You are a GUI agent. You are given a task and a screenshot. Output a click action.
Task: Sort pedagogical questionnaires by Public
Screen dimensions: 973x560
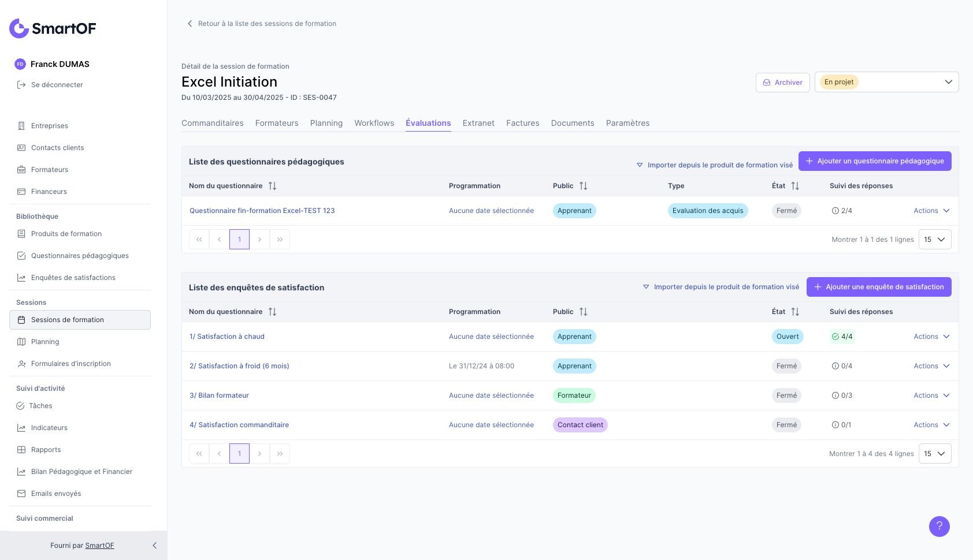(583, 186)
